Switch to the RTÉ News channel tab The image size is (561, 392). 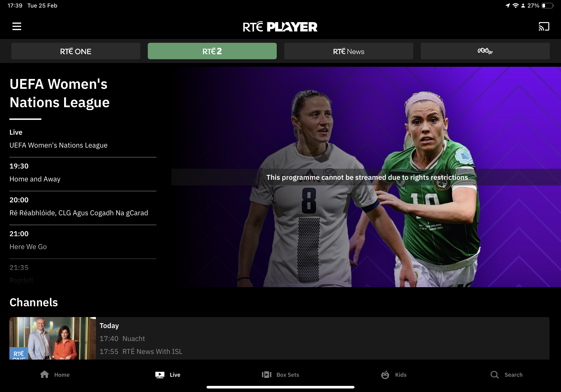pyautogui.click(x=349, y=51)
